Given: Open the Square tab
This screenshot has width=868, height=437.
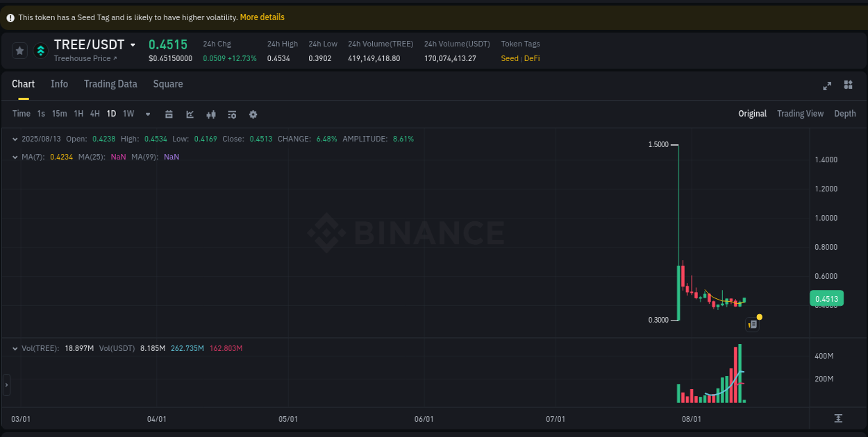Looking at the screenshot, I should [167, 84].
